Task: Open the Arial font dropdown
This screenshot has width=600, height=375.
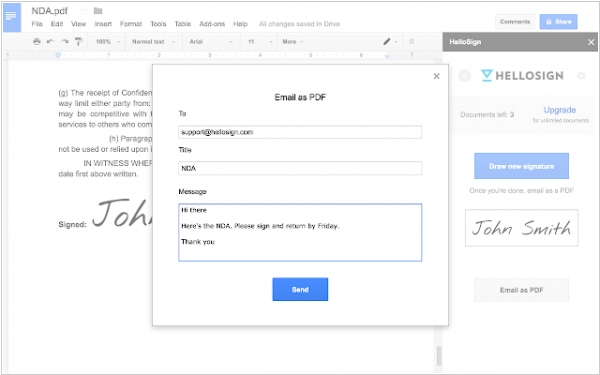Action: (x=210, y=41)
